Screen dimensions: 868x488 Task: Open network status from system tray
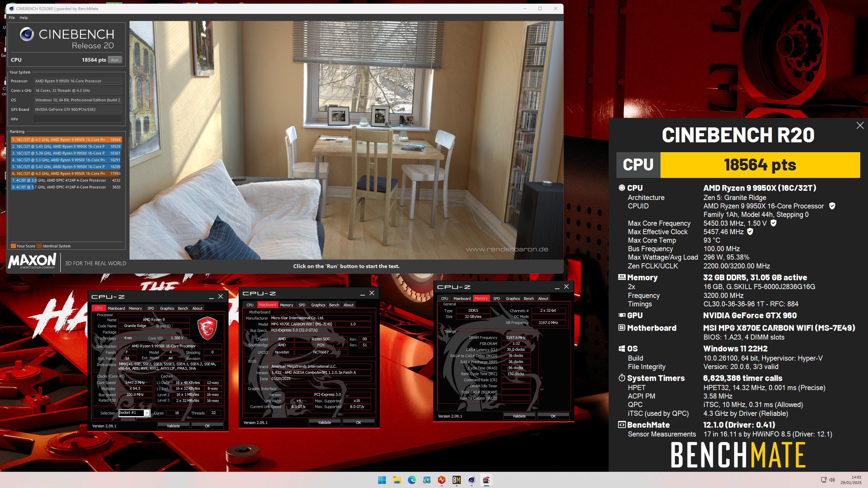coord(824,480)
